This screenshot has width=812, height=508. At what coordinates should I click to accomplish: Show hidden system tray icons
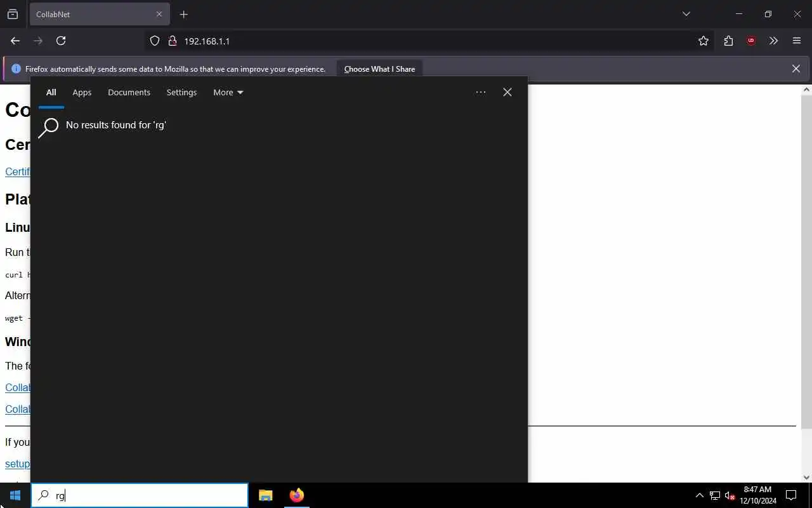(700, 495)
